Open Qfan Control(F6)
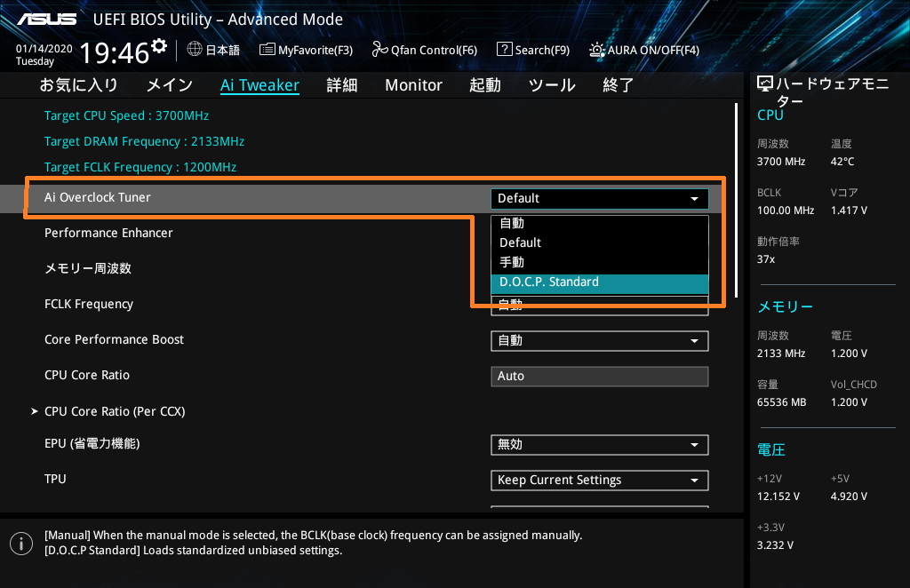The height and width of the screenshot is (588, 910). [x=424, y=50]
